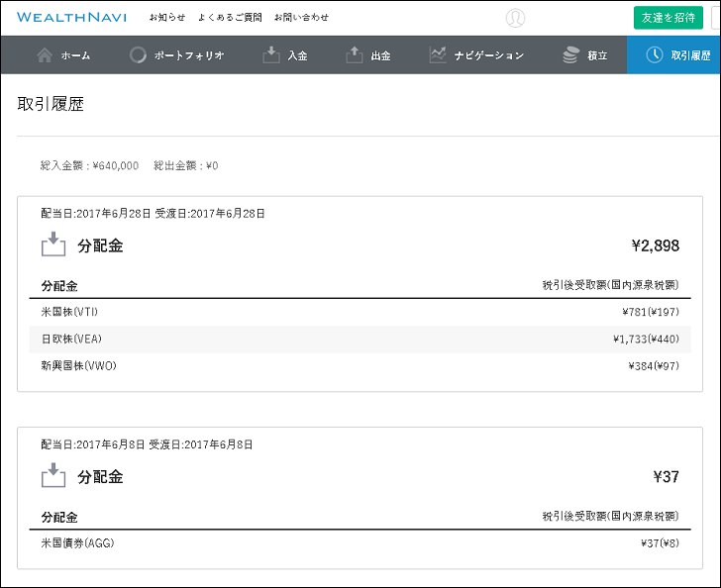
Task: Select the 米国株(VTI) row label
Action: pyautogui.click(x=69, y=312)
